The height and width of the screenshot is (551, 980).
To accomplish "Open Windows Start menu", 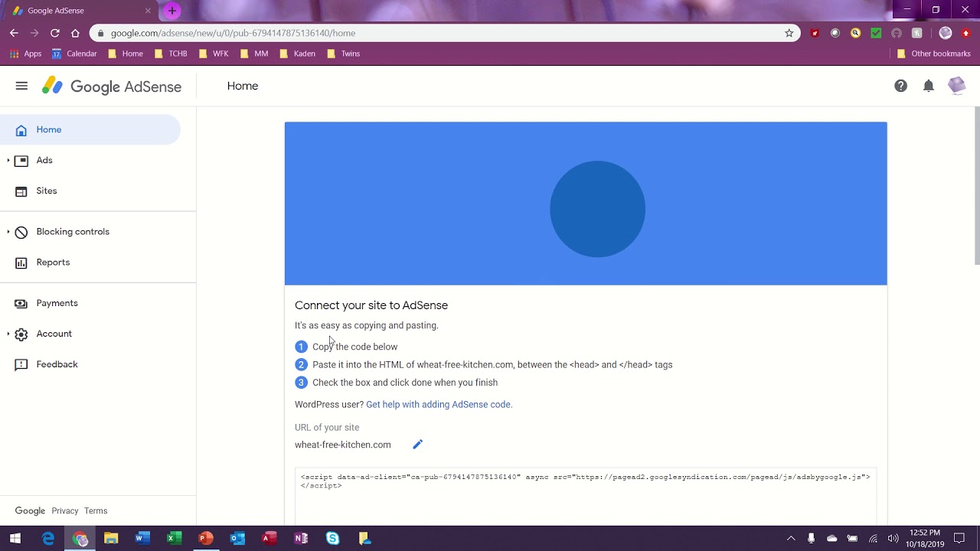I will click(15, 539).
